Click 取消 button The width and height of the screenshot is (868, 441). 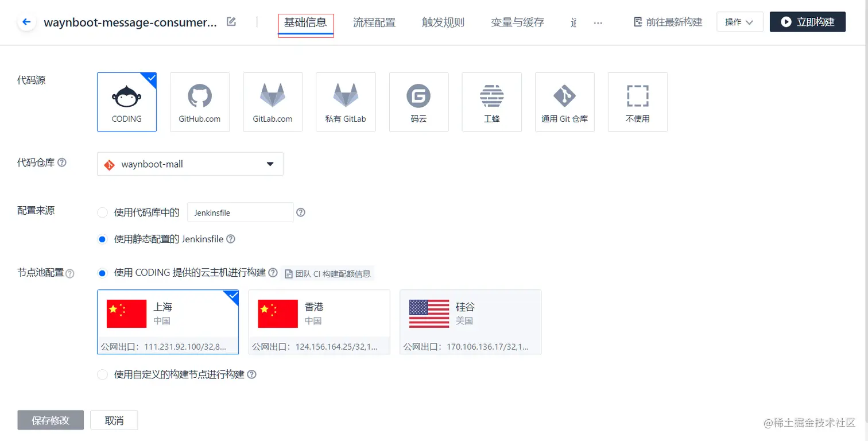(x=114, y=420)
